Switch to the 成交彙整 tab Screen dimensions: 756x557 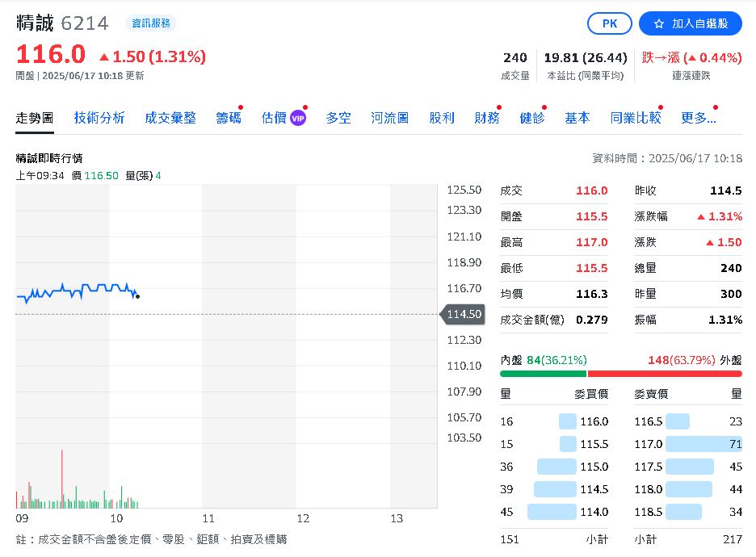(170, 118)
